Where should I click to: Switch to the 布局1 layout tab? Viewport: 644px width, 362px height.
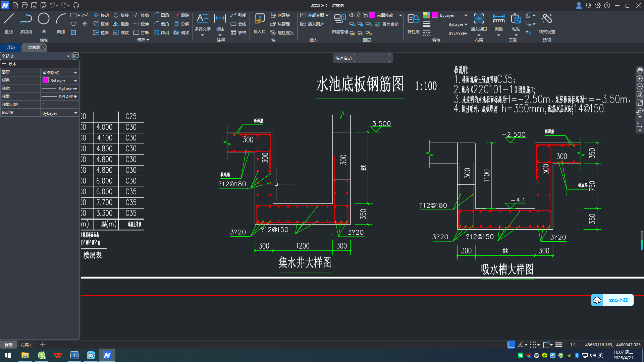(26, 345)
